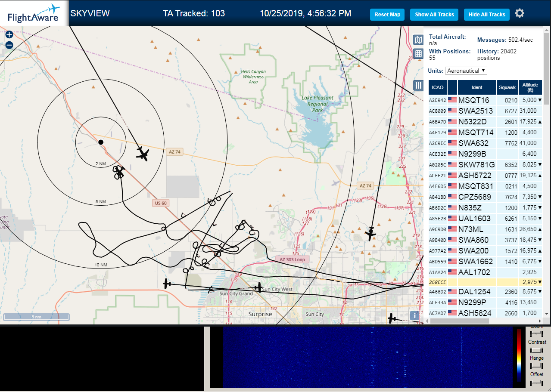Click the US flag in the SWA2513 row
Image resolution: width=551 pixels, height=392 pixels.
pyautogui.click(x=452, y=111)
